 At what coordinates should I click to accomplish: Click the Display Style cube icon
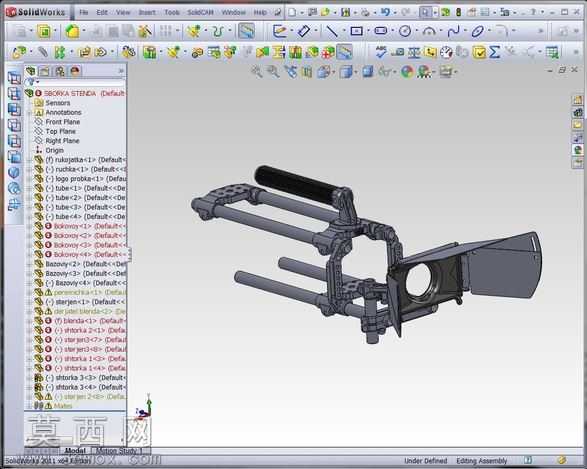pyautogui.click(x=346, y=71)
